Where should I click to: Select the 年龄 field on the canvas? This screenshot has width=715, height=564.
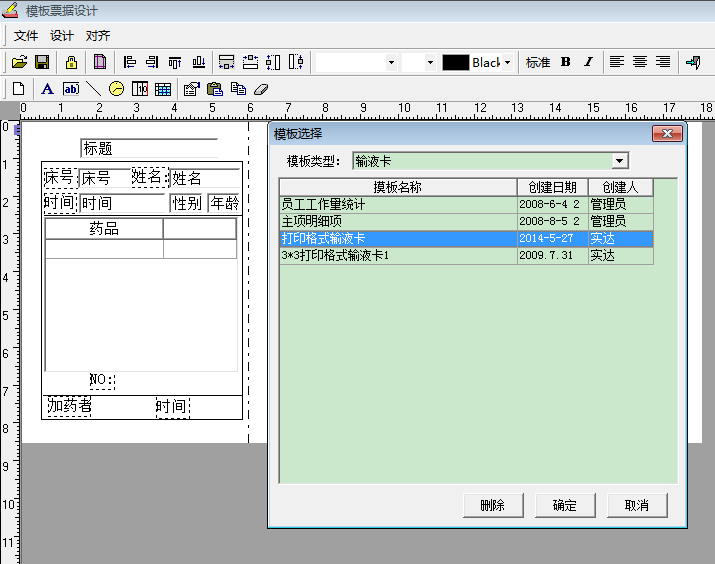pos(224,203)
